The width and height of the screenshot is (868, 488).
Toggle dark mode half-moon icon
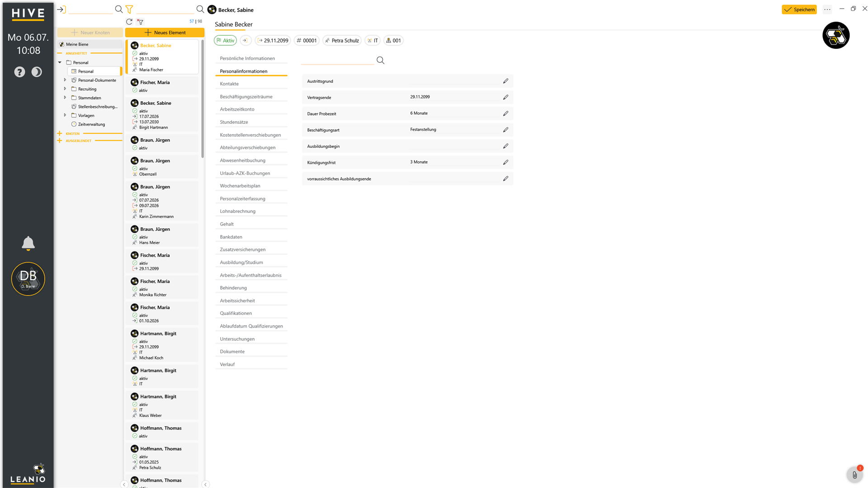37,72
